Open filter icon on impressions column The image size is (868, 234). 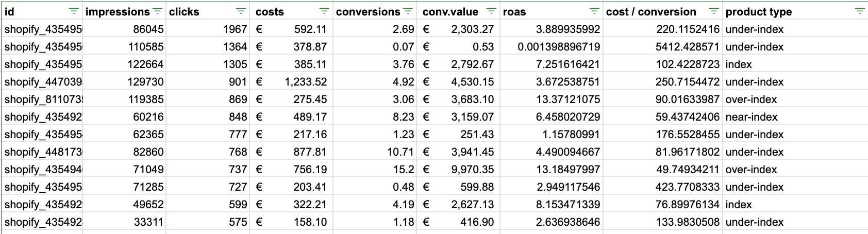click(157, 11)
